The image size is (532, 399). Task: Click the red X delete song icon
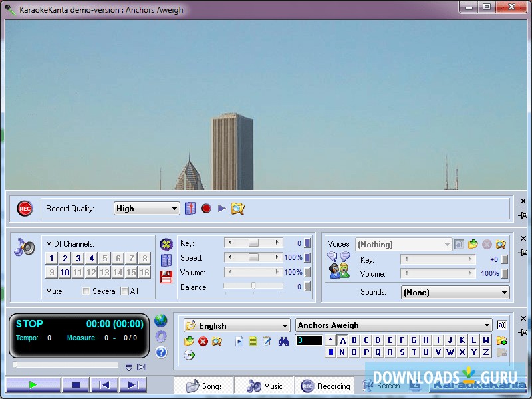[x=203, y=341]
